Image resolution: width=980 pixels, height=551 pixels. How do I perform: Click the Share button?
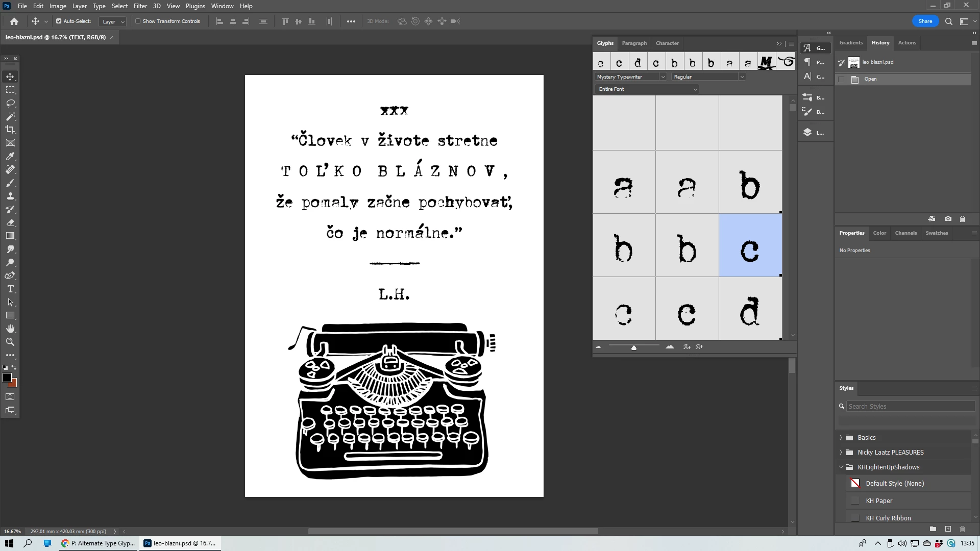(925, 21)
